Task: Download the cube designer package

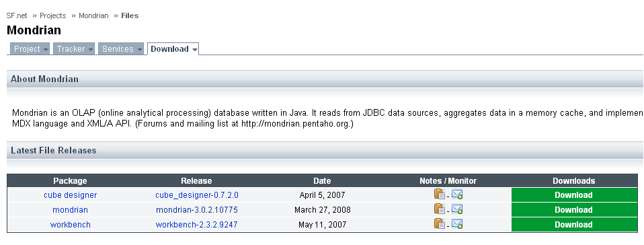Action: point(574,195)
